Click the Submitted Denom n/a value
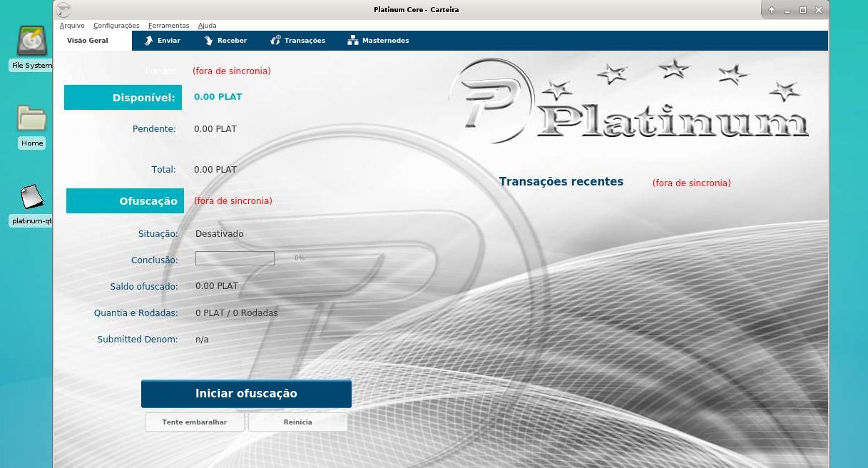This screenshot has height=468, width=868. 202,340
